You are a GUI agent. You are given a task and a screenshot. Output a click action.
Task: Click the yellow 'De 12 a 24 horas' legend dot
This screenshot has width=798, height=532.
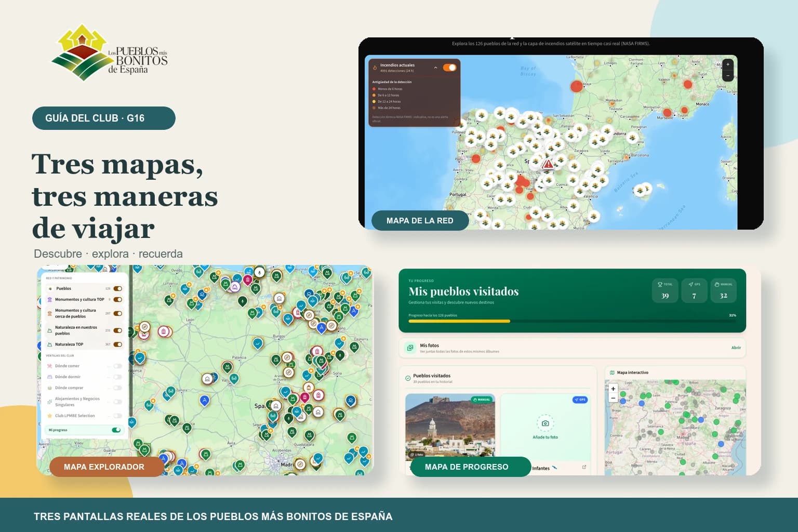[x=374, y=101]
